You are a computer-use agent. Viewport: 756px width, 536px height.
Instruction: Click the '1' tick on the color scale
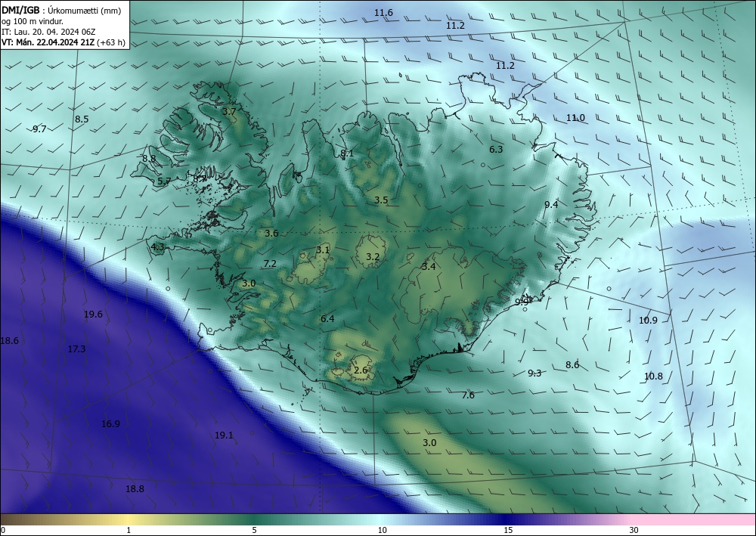click(129, 530)
